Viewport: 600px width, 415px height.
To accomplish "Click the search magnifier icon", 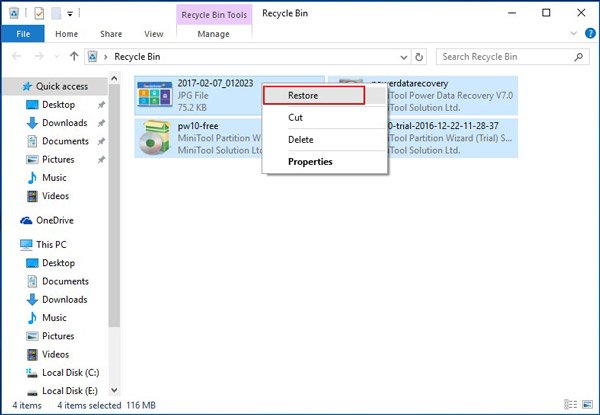I will (579, 57).
